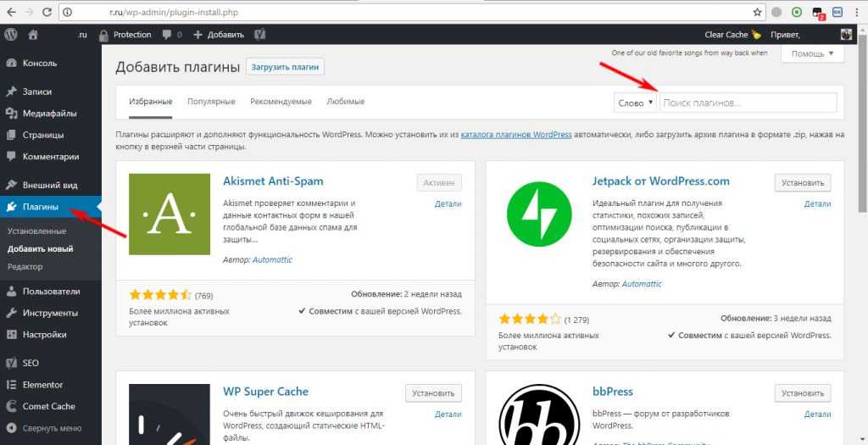Open Комментарии in the sidebar
Screen dimensions: 868x445
(x=50, y=157)
